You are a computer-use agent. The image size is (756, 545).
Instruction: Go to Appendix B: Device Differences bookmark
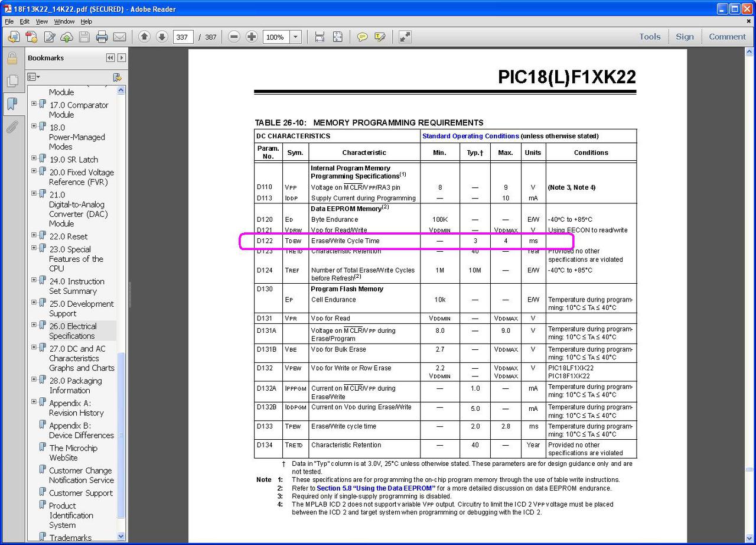tap(82, 430)
